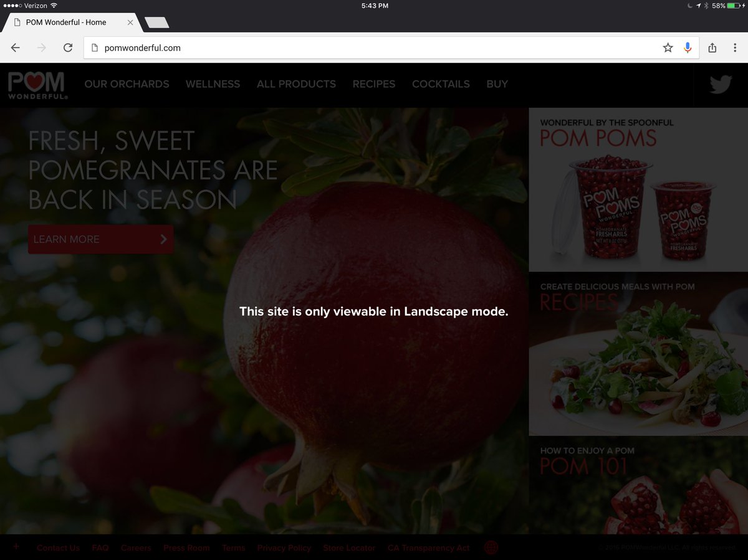Click the Learn More button
The image size is (748, 560).
[x=101, y=239]
